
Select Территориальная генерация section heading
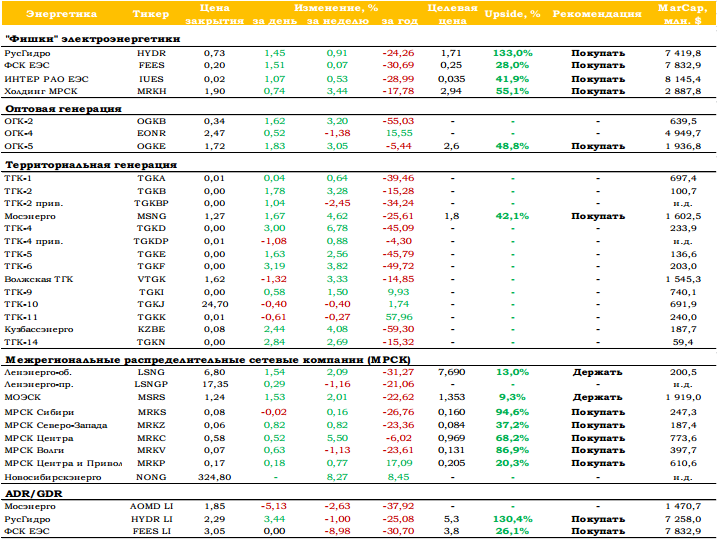tap(91, 165)
